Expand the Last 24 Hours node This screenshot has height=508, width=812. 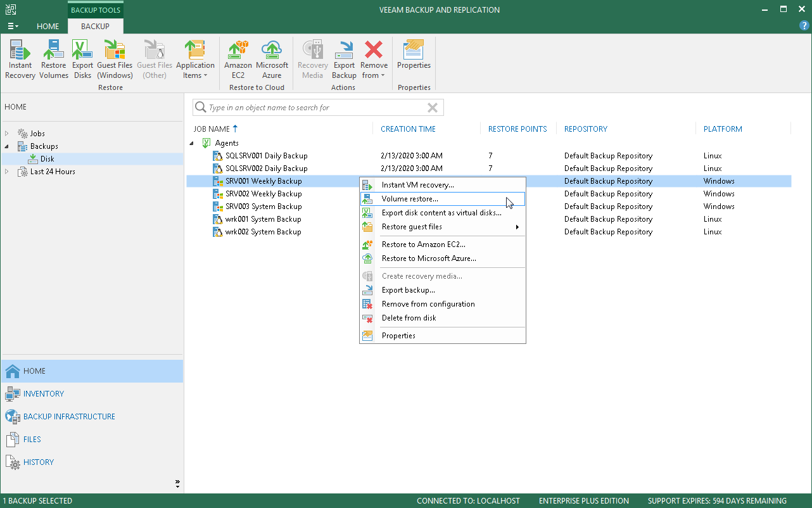coord(7,172)
